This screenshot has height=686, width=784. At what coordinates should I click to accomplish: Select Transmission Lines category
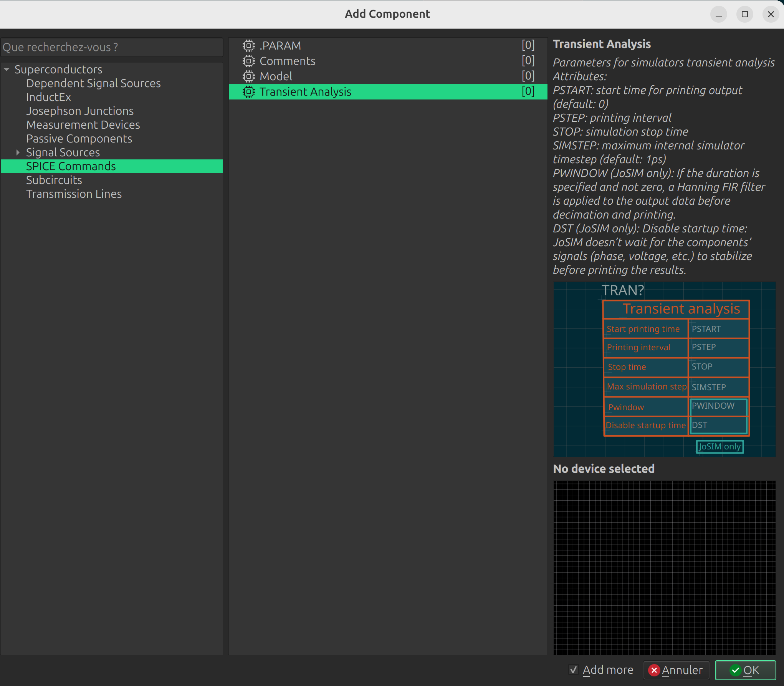coord(74,194)
